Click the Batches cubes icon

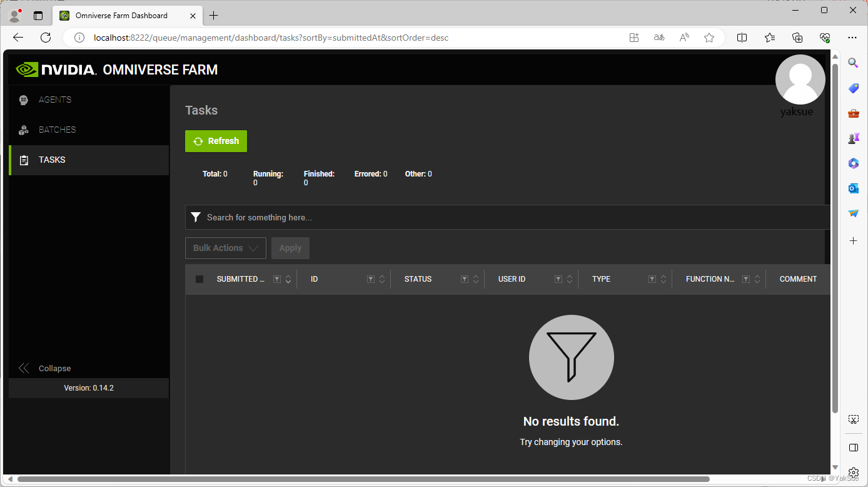click(24, 130)
